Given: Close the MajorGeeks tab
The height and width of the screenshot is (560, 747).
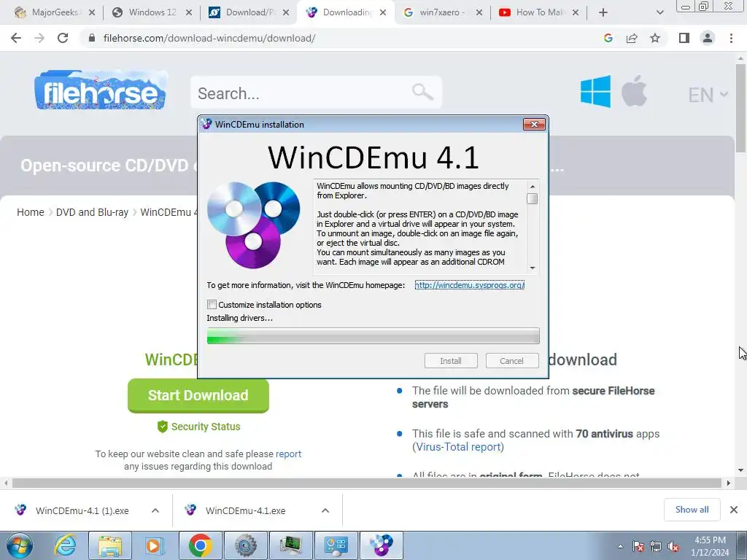Looking at the screenshot, I should tap(92, 13).
